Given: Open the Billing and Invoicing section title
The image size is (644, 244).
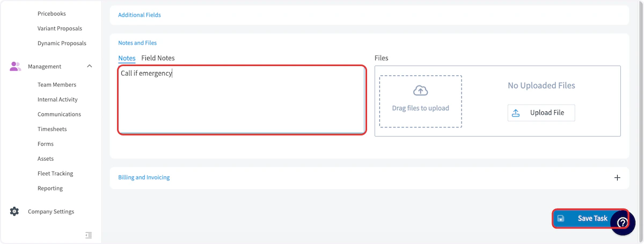Looking at the screenshot, I should (144, 177).
